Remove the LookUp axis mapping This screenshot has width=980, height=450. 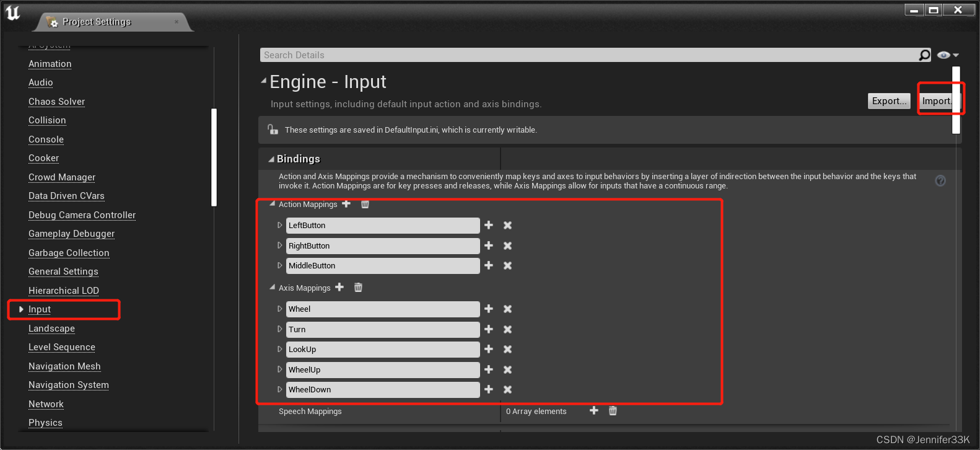coord(507,349)
